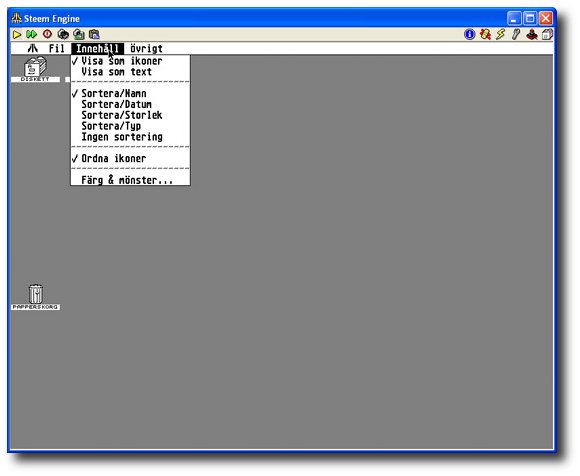Select Sortera/Datum sorting
Viewport: 580px width, 476px height.
(130, 104)
